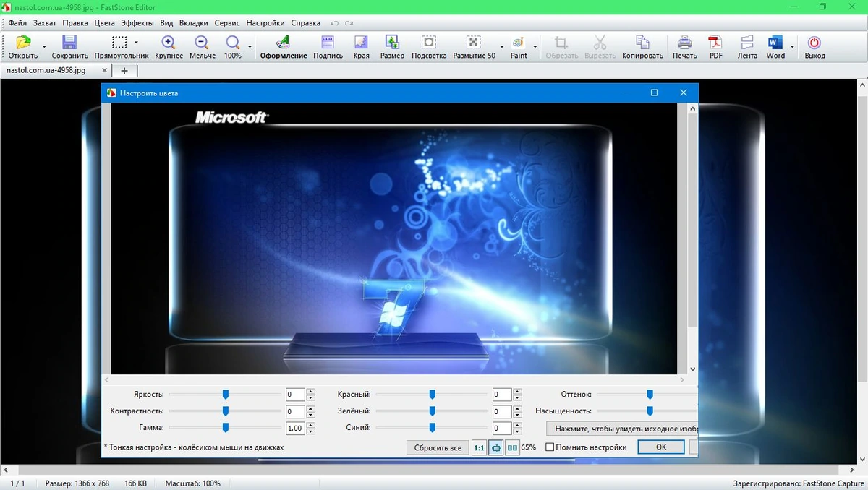
Task: Click the Нажмите, чтобы увидеть исходное button
Action: (x=622, y=429)
